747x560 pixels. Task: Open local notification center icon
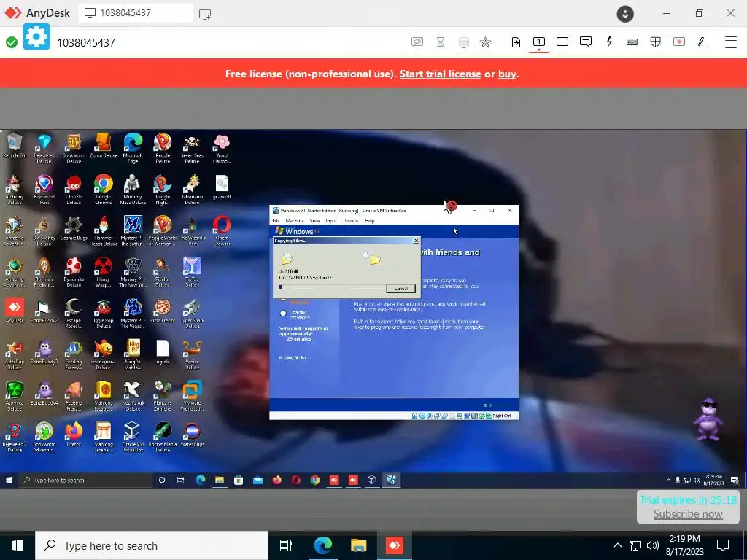[723, 545]
